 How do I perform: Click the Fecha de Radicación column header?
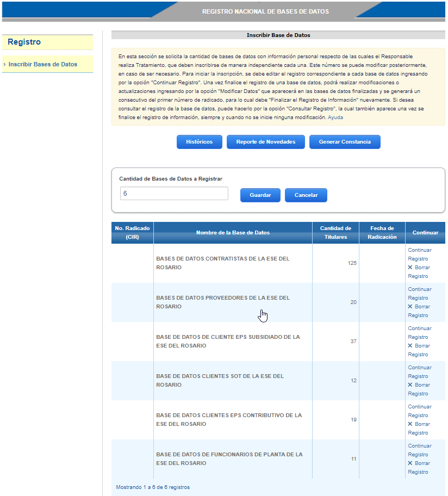tap(382, 233)
